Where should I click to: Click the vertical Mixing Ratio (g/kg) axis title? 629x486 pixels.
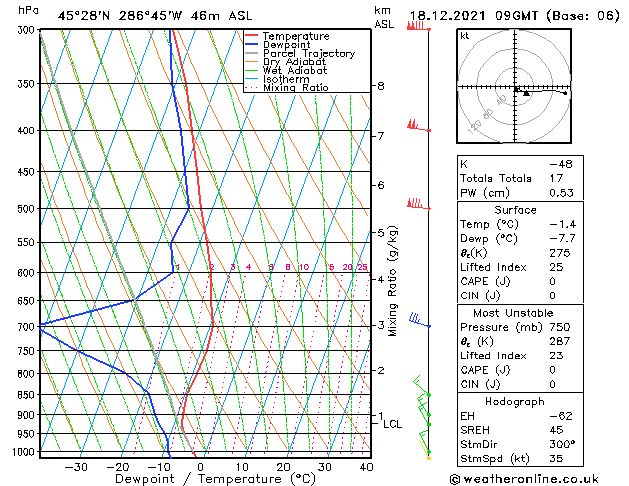coord(393,281)
